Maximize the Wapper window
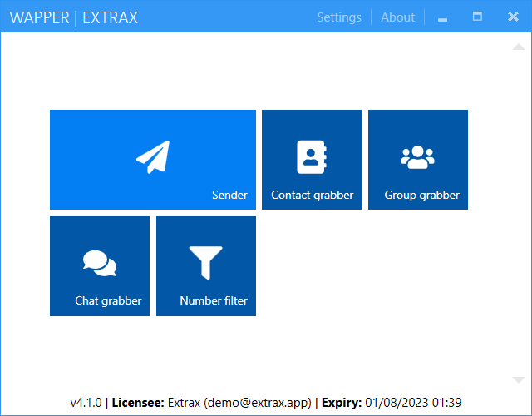This screenshot has height=416, width=532. tap(477, 17)
